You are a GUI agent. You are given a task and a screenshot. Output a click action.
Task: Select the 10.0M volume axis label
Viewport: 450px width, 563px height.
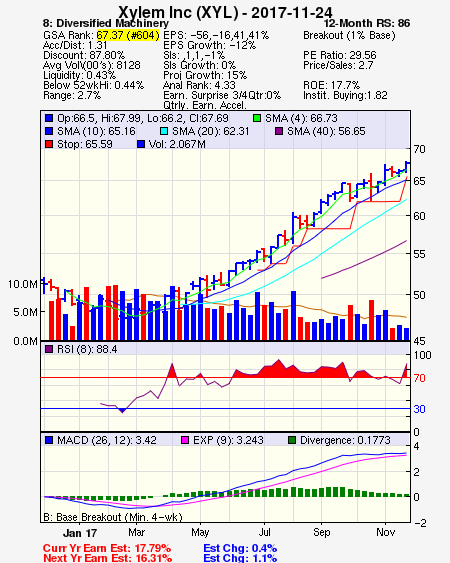(23, 284)
